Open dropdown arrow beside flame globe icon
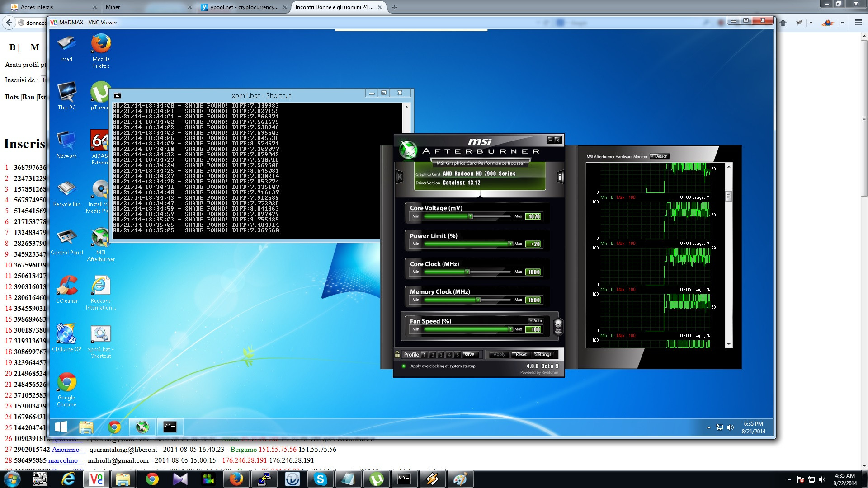The height and width of the screenshot is (488, 868). click(842, 23)
